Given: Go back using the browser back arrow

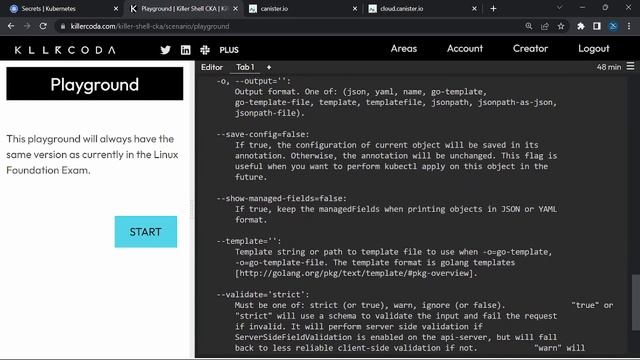Looking at the screenshot, I should 11,26.
